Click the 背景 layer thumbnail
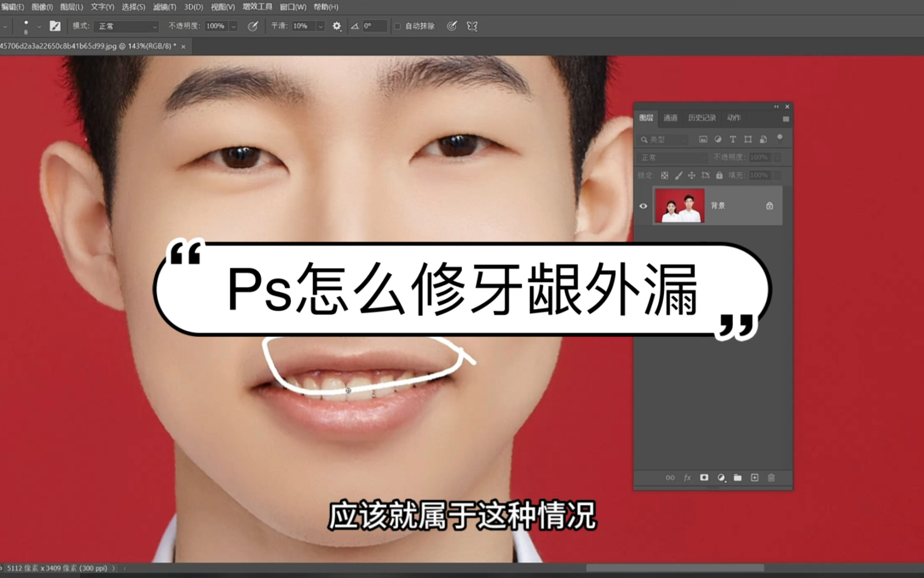The width and height of the screenshot is (924, 578). [680, 206]
